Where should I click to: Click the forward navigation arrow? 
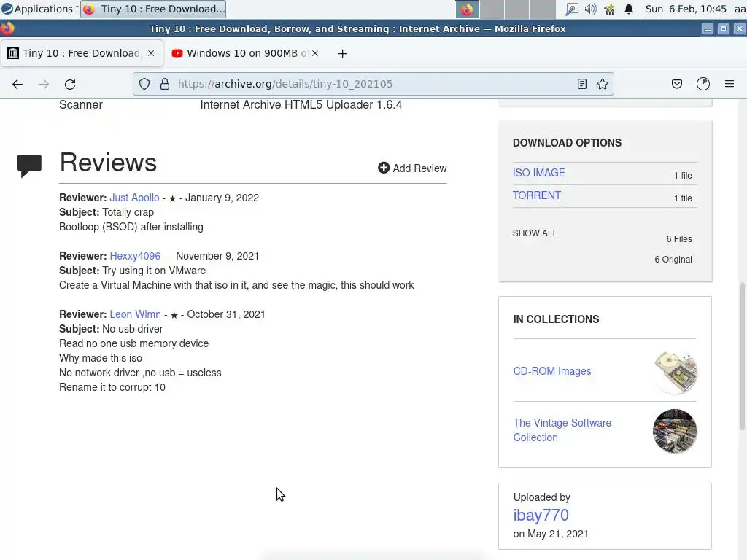tap(44, 85)
